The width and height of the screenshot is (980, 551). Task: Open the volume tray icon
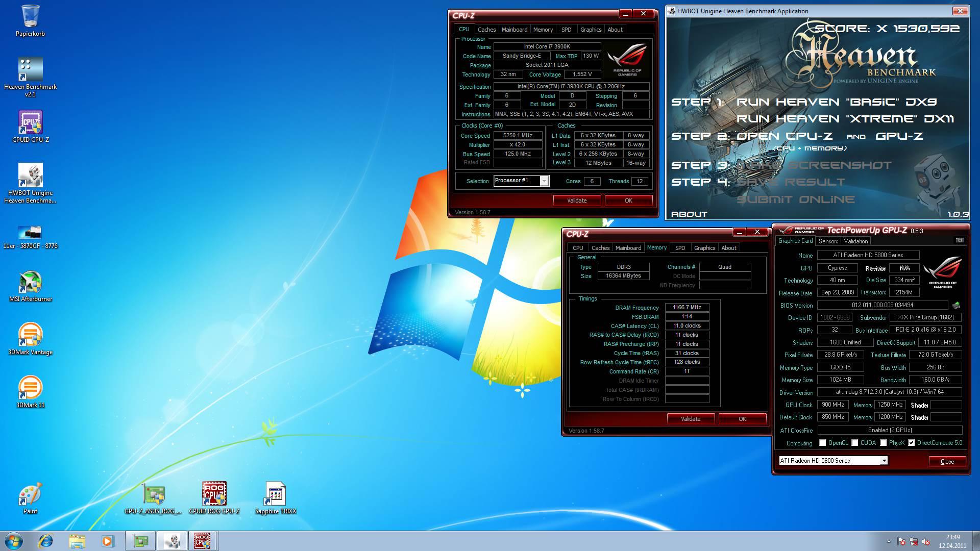[x=925, y=541]
